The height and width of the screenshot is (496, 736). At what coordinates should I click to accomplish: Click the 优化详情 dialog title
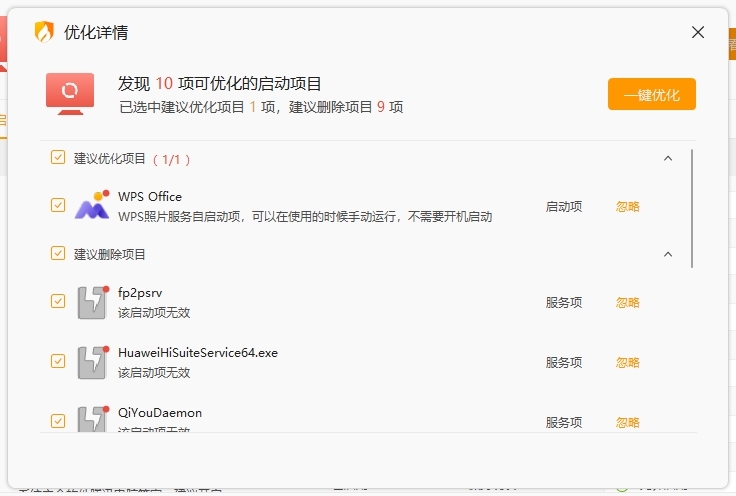96,32
